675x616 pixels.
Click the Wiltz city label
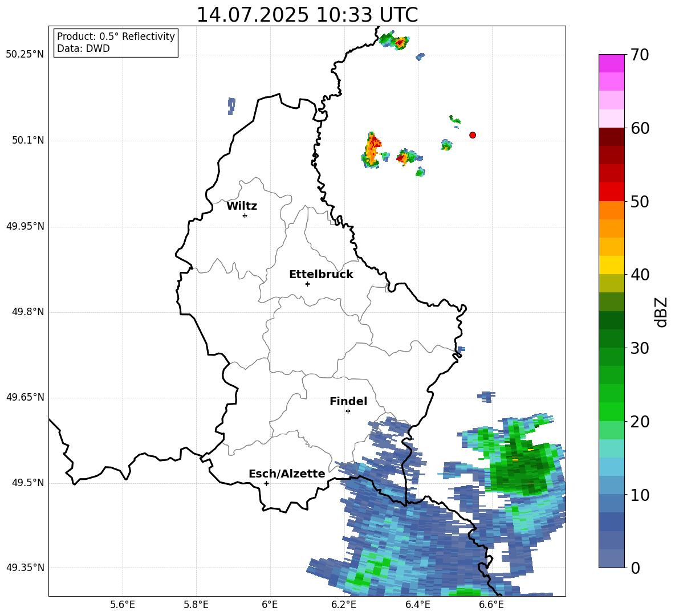[x=242, y=206]
